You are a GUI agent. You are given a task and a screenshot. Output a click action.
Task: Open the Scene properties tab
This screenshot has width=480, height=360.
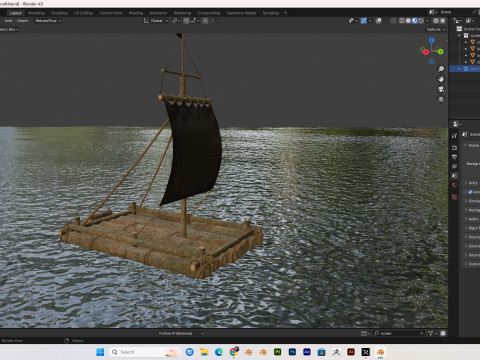click(x=454, y=176)
